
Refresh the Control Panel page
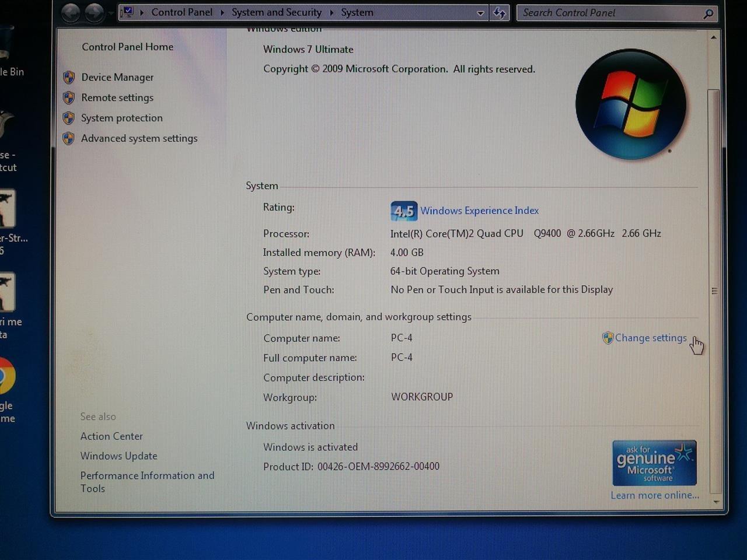tap(500, 13)
